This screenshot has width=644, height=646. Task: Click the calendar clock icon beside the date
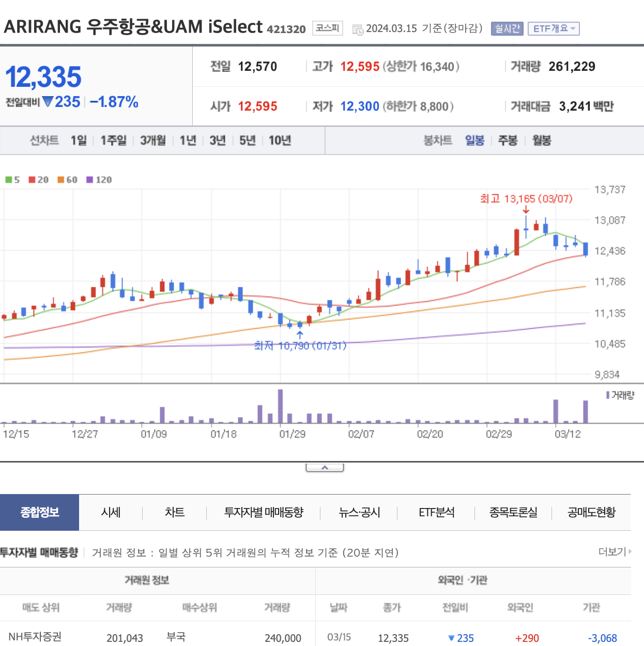[358, 29]
